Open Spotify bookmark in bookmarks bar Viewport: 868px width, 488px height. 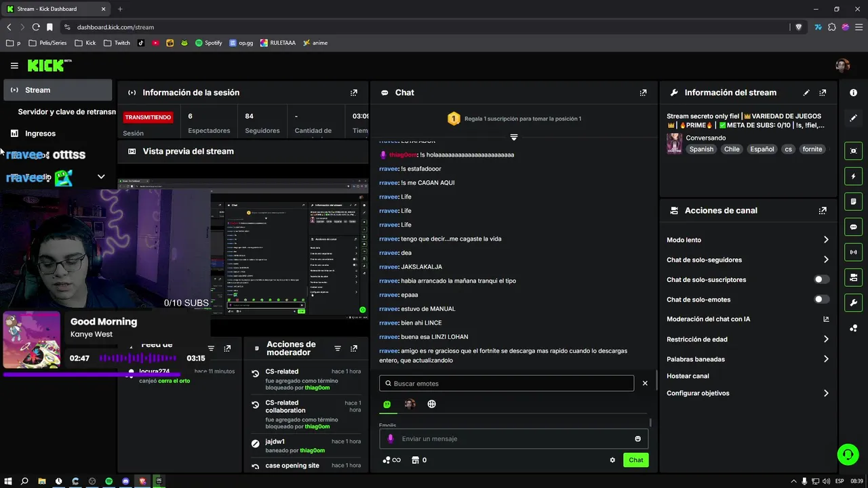click(x=208, y=43)
